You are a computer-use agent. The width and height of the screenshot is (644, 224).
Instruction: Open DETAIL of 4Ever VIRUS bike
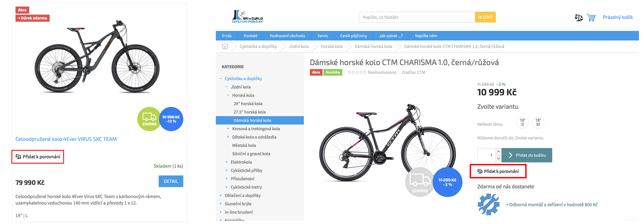171,181
